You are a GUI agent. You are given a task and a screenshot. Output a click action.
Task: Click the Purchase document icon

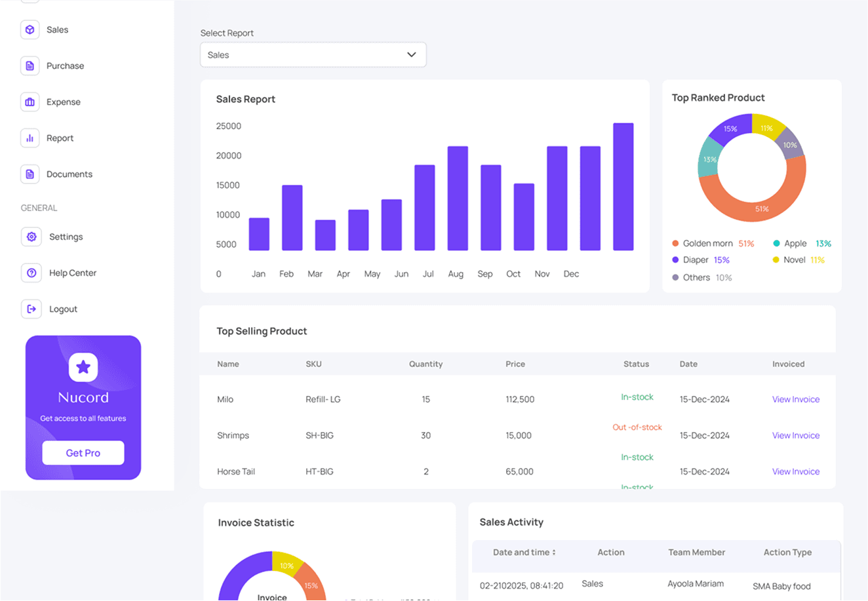coord(30,66)
